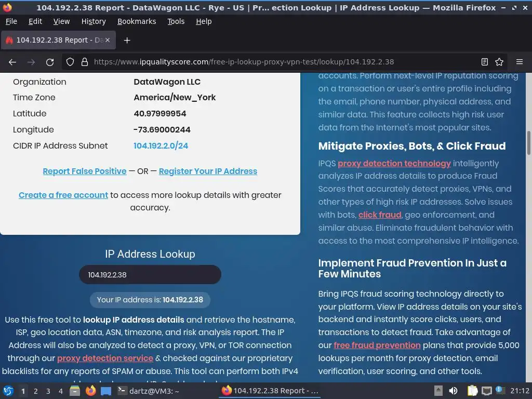Click the CIDR IP Address Subnet label
Image resolution: width=532 pixels, height=399 pixels.
pyautogui.click(x=60, y=146)
